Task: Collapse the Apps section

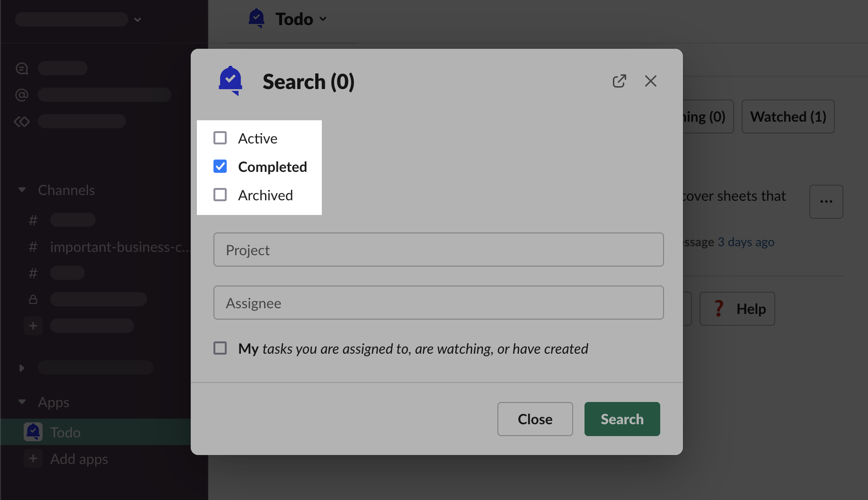Action: tap(22, 402)
